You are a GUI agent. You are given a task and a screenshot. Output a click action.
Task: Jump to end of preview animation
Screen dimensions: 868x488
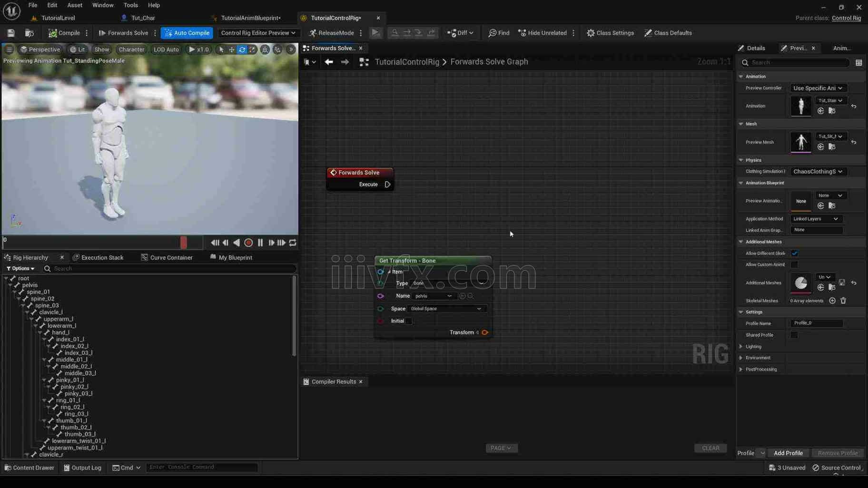pyautogui.click(x=282, y=243)
